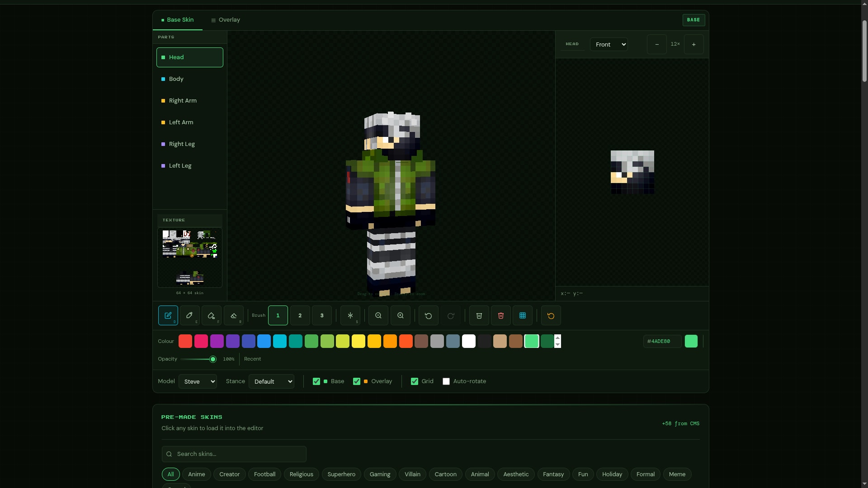Image resolution: width=868 pixels, height=488 pixels.
Task: Pick the cyan colour swatch
Action: [x=280, y=341]
